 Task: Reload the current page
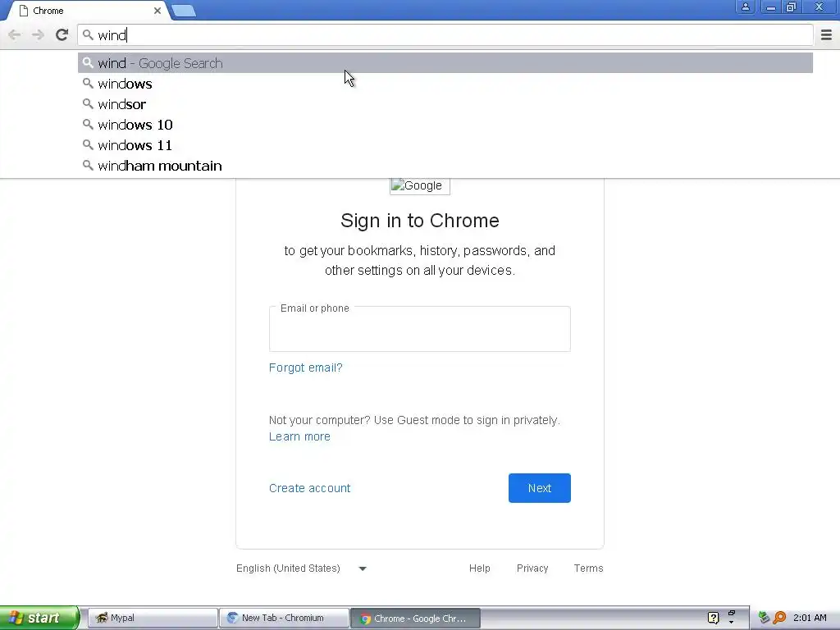[62, 34]
